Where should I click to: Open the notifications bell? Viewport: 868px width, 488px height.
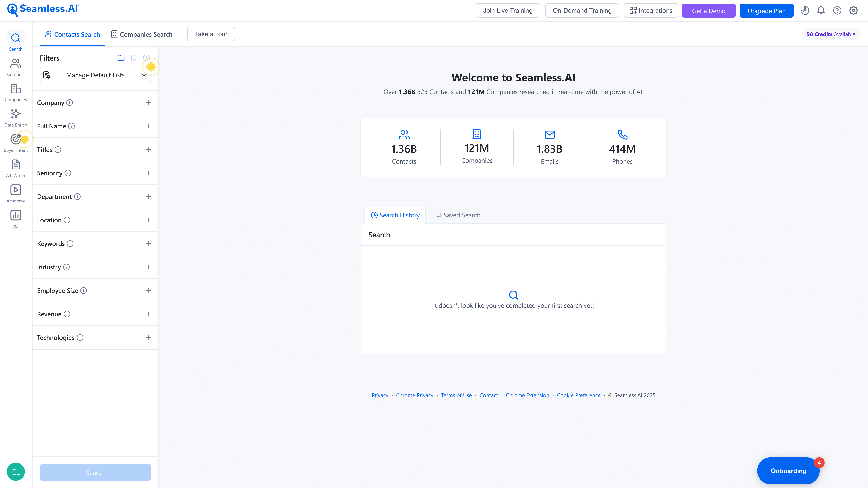(x=821, y=10)
